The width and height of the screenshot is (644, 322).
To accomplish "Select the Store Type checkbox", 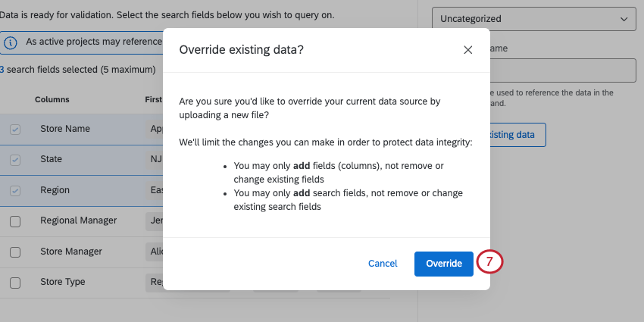I will click(15, 283).
